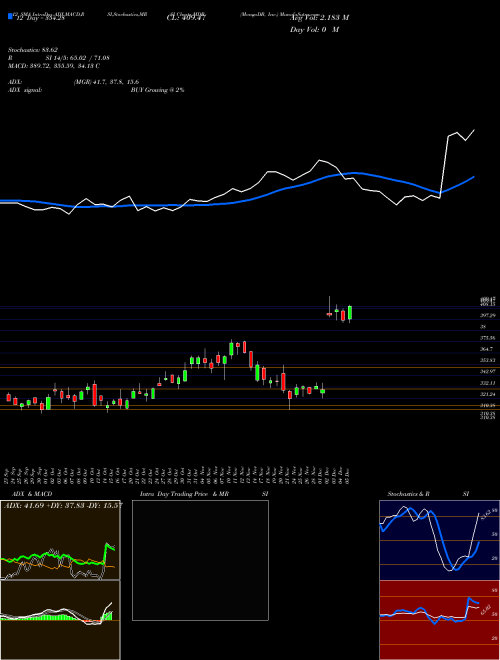Open the red RSI chart thumbnail
The height and width of the screenshot is (660, 500).
point(439,620)
